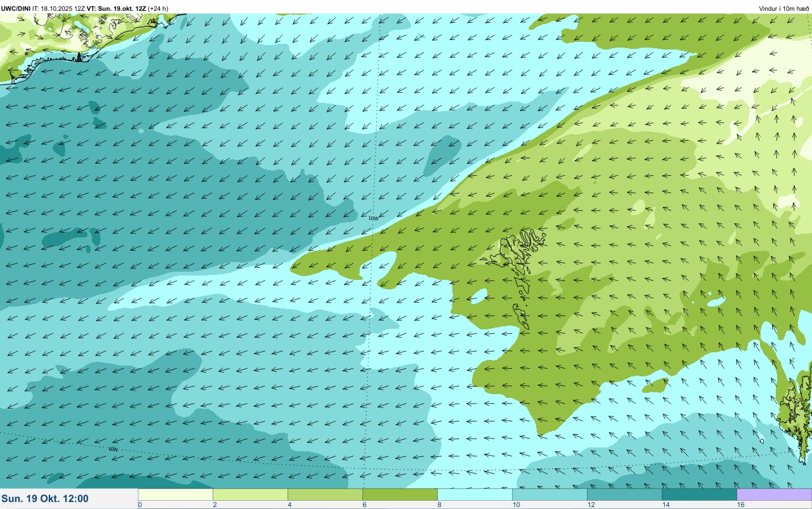The image size is (812, 509).
Task: Click the '60N' latitude label on the map
Action: (x=114, y=449)
